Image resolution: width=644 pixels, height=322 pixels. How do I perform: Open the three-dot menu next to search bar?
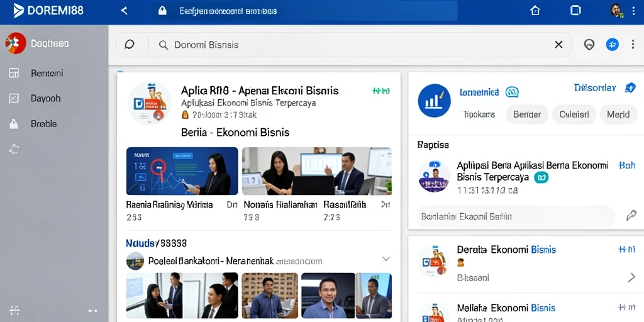tap(633, 45)
